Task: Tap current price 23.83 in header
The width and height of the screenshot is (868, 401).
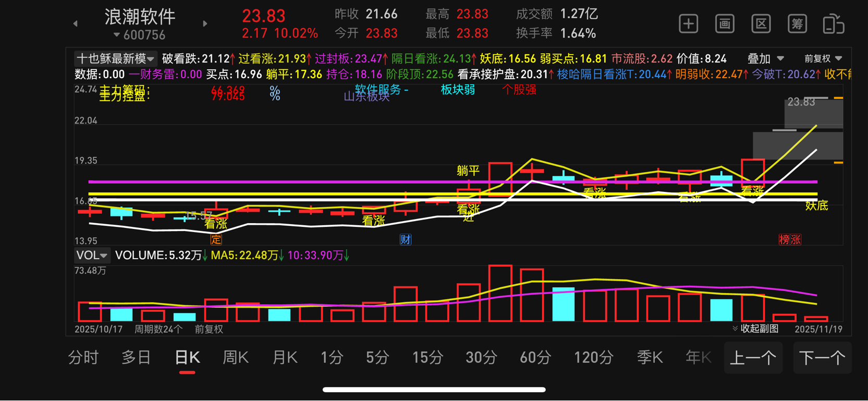Action: point(264,16)
